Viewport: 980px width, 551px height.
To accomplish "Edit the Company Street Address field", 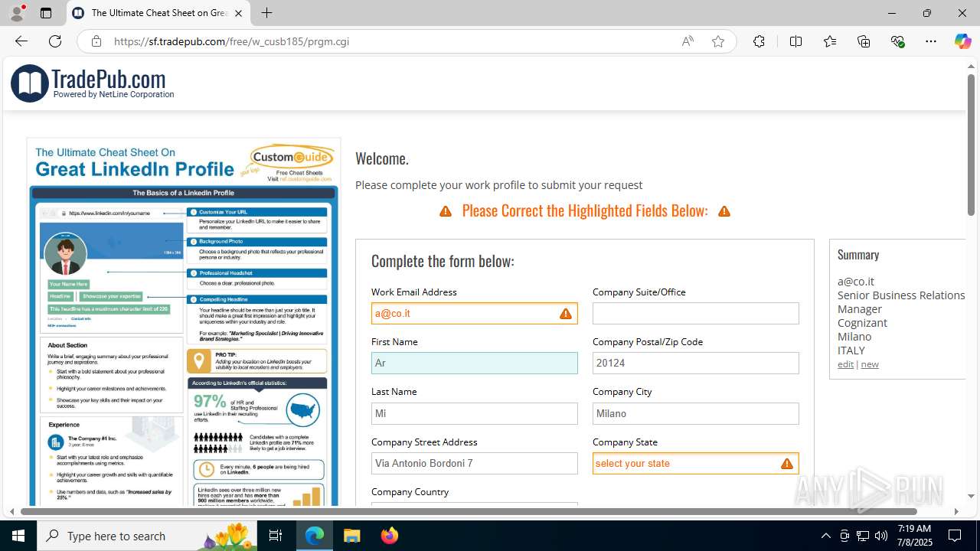I will click(x=474, y=463).
